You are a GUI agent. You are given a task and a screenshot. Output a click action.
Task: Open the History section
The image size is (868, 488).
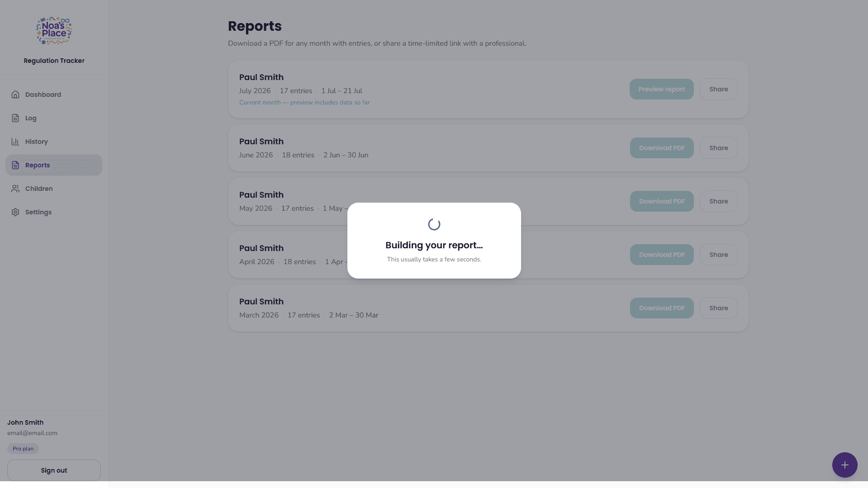coord(54,142)
